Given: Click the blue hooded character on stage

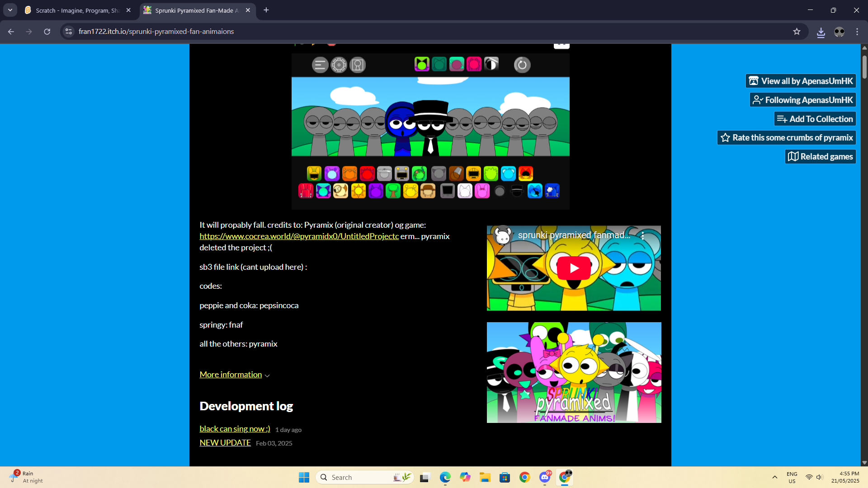Looking at the screenshot, I should (401, 129).
